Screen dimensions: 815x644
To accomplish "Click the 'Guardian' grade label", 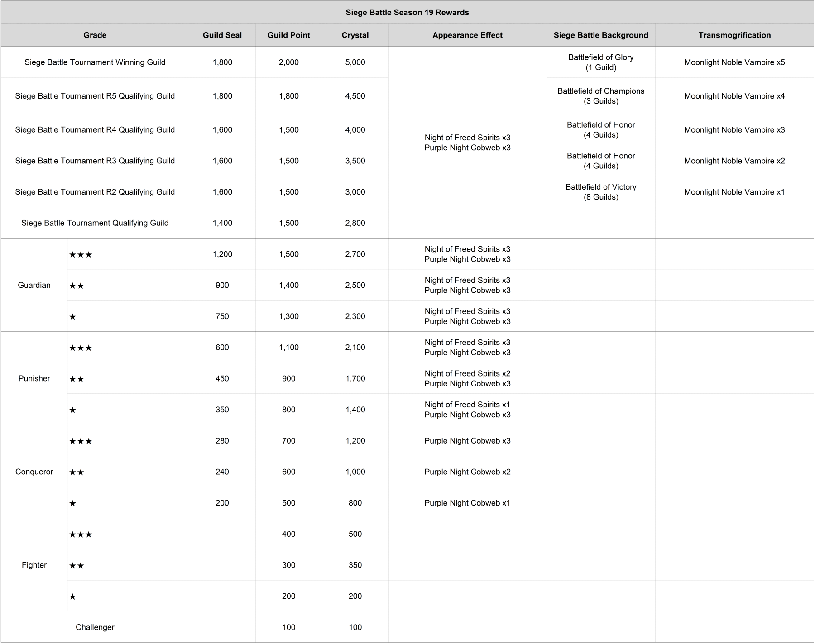I will tap(34, 285).
